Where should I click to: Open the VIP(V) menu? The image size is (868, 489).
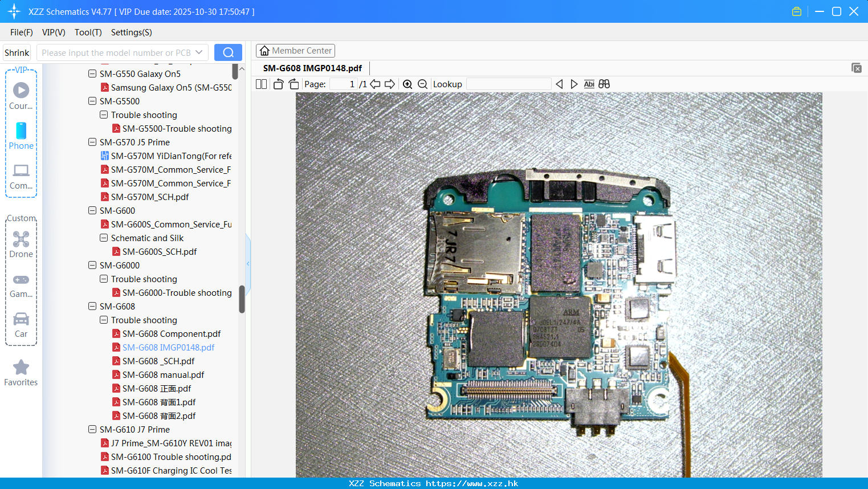tap(54, 32)
